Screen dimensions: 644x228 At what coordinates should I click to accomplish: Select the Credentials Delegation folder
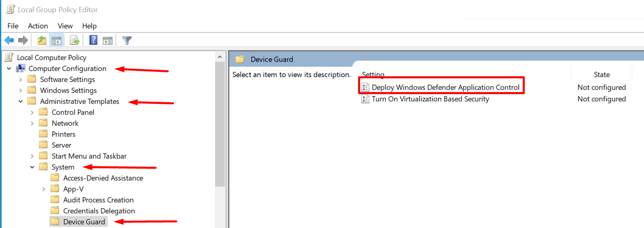(99, 211)
